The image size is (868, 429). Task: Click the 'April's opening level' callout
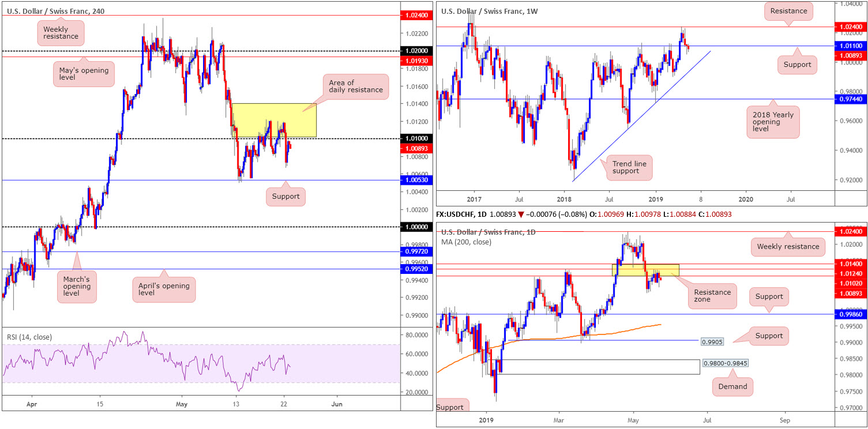pyautogui.click(x=164, y=289)
